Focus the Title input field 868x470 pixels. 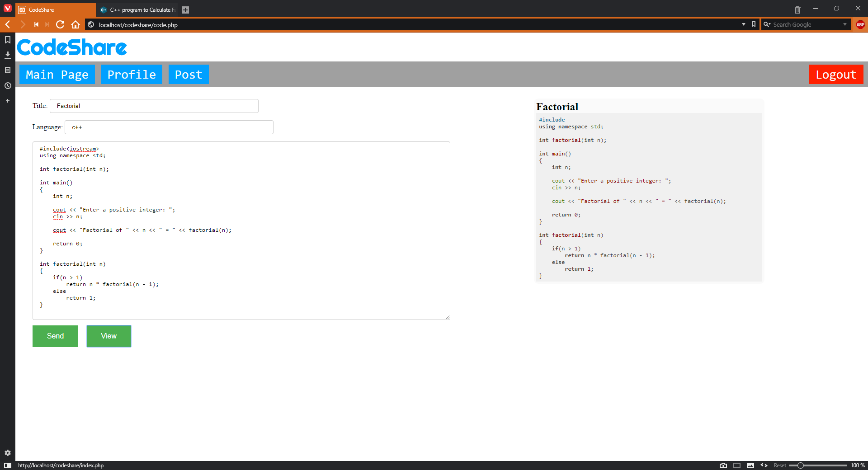[154, 106]
